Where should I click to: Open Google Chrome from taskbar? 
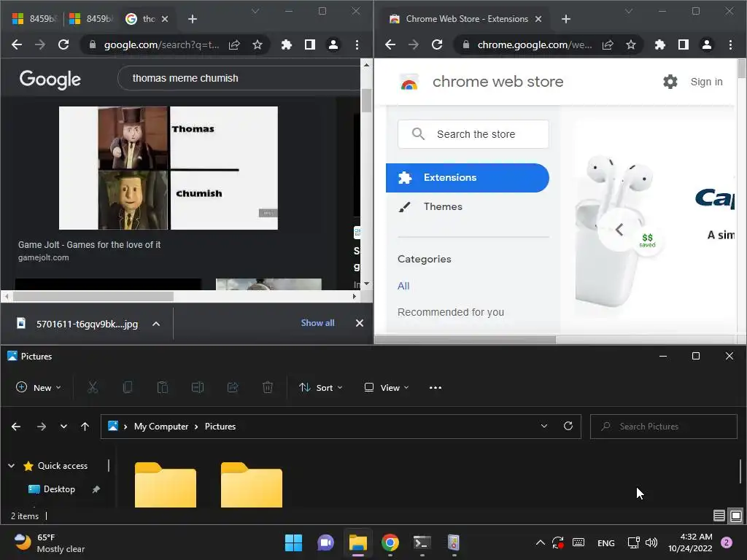point(390,542)
